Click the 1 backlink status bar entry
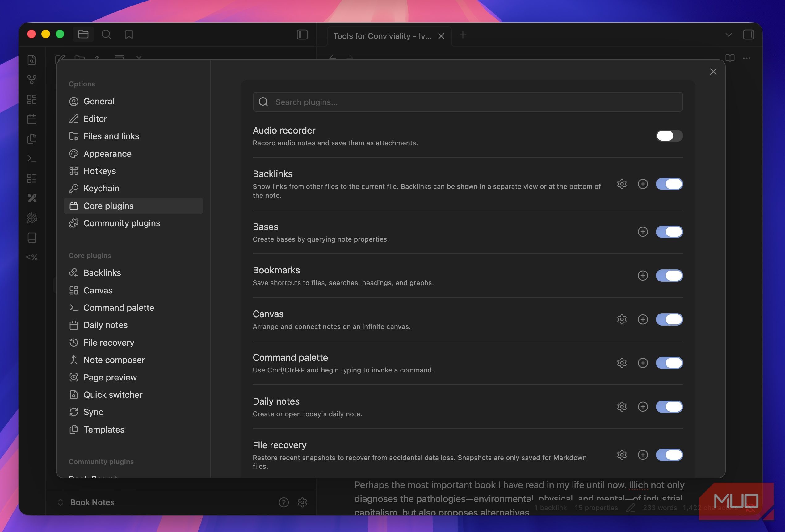Image resolution: width=785 pixels, height=532 pixels. 550,508
